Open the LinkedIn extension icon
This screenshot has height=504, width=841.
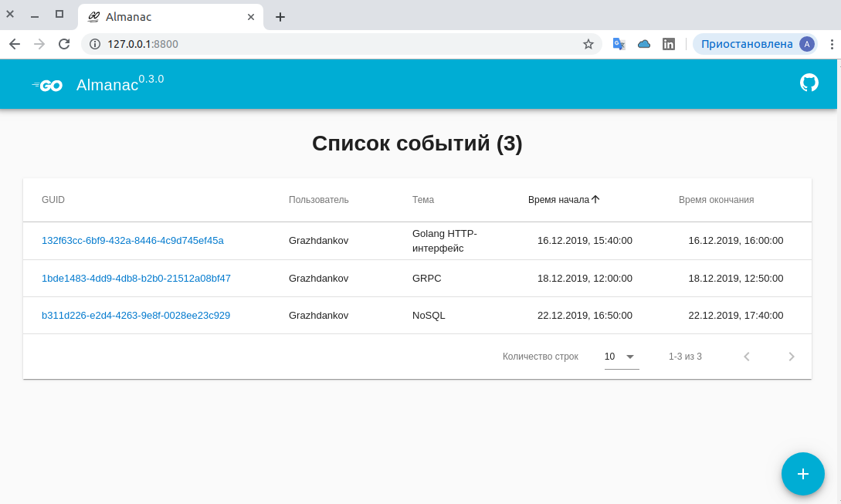[x=669, y=44]
